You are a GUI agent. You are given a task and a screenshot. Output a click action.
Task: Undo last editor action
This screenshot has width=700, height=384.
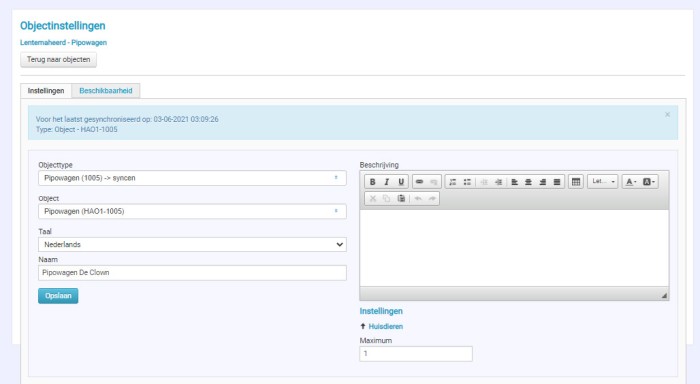418,198
